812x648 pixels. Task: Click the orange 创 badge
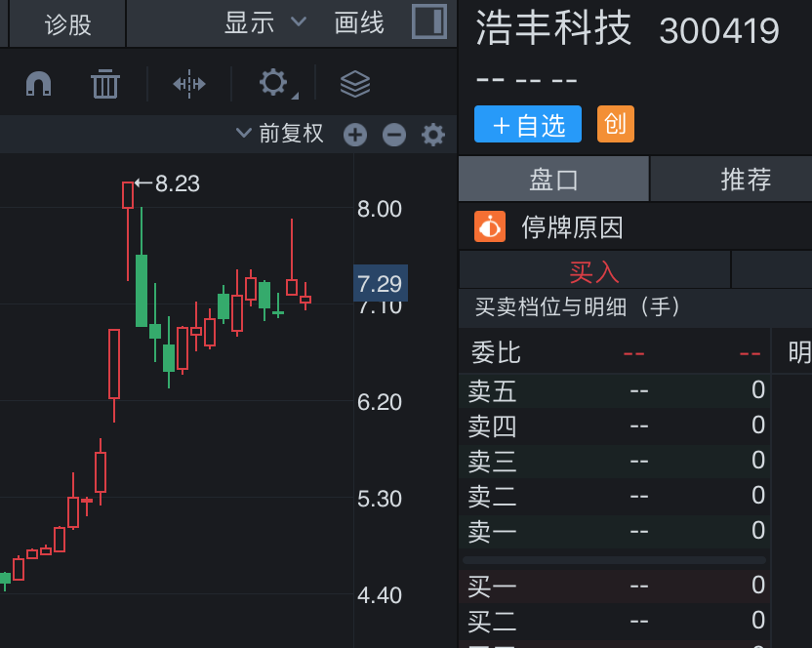click(615, 125)
